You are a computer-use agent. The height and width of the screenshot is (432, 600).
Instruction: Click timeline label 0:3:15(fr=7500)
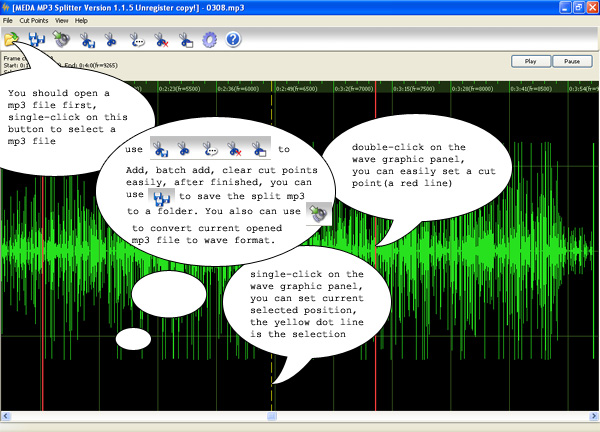[x=414, y=89]
